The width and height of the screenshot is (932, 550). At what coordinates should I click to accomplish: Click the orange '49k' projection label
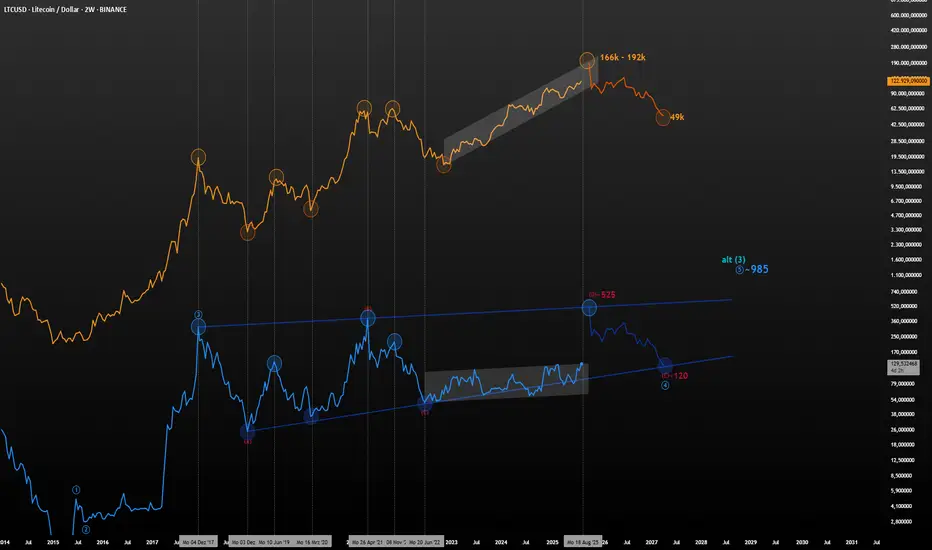click(677, 117)
